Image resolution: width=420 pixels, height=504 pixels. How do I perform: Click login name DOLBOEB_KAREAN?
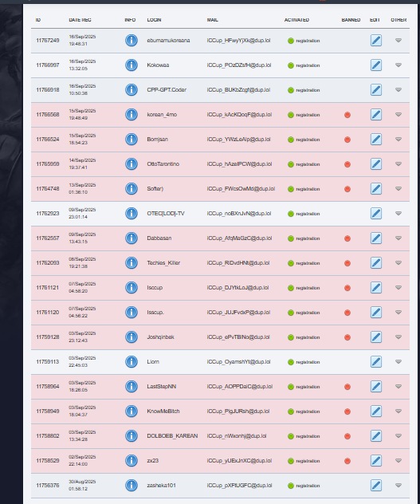172,436
